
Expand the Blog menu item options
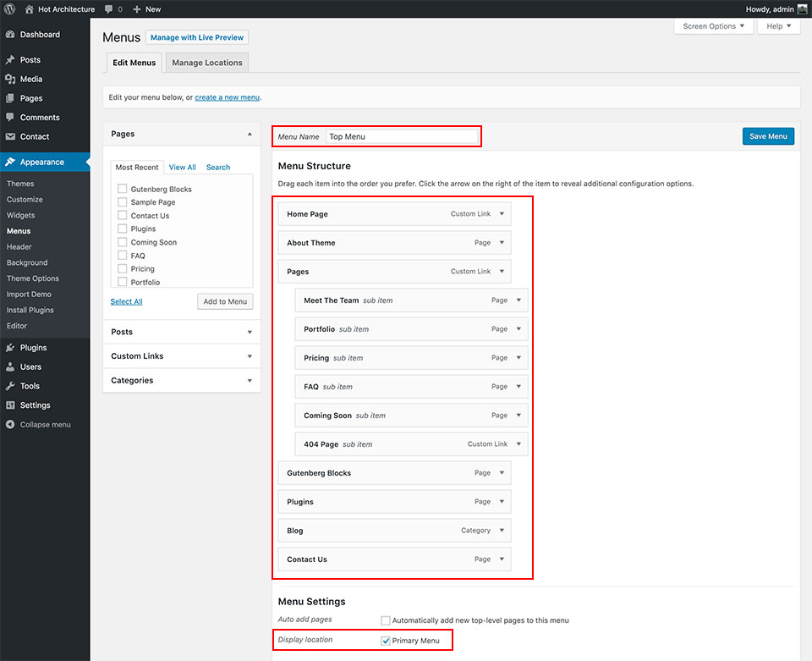pos(502,531)
